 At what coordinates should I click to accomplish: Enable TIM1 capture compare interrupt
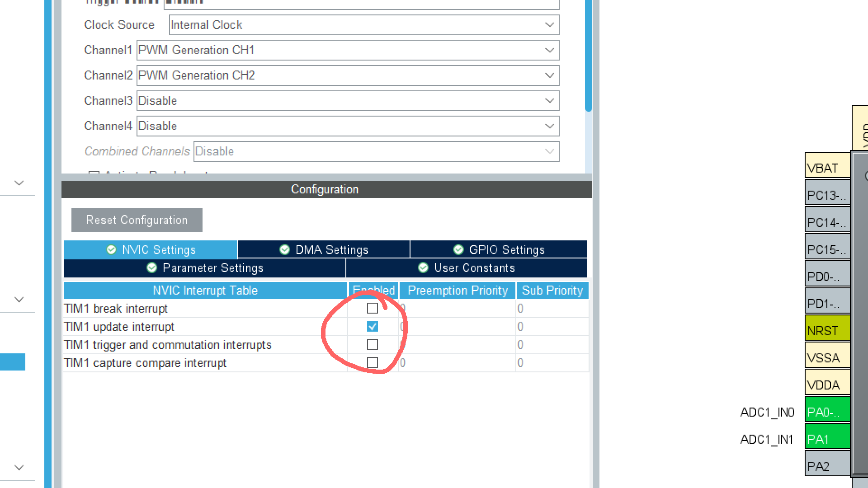tap(372, 362)
